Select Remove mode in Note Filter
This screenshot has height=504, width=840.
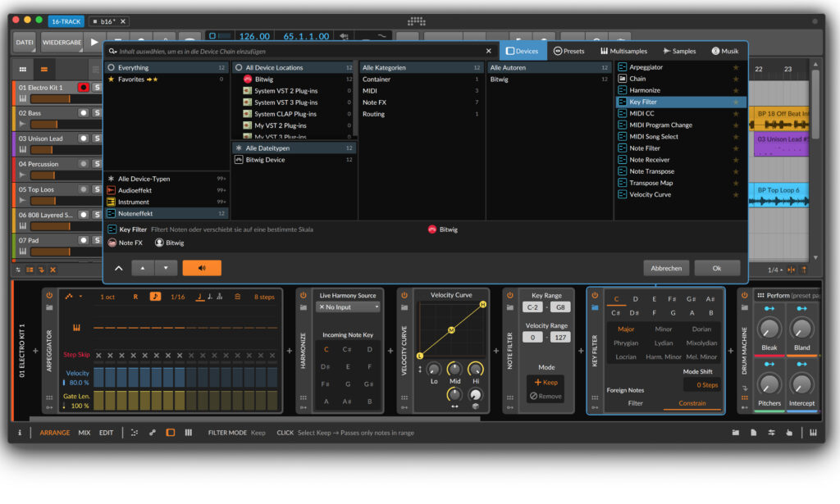[546, 397]
